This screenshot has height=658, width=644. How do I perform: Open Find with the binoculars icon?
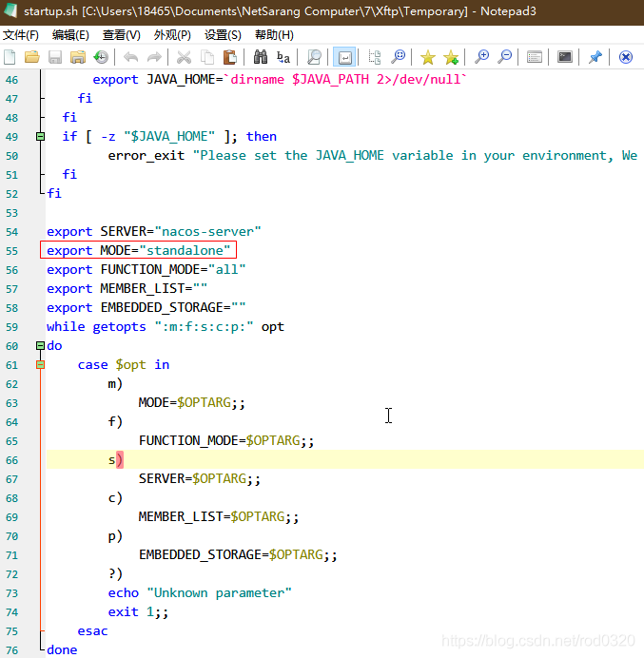tap(261, 57)
